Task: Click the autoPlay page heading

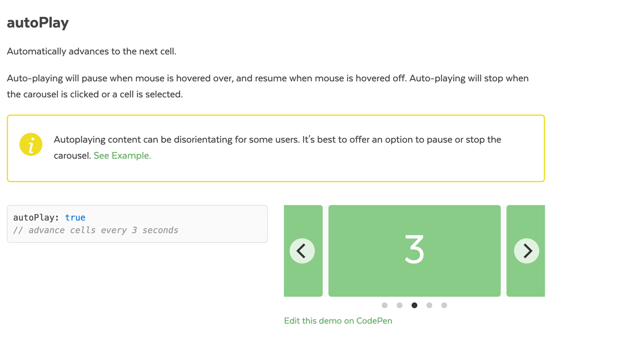Action: point(38,22)
